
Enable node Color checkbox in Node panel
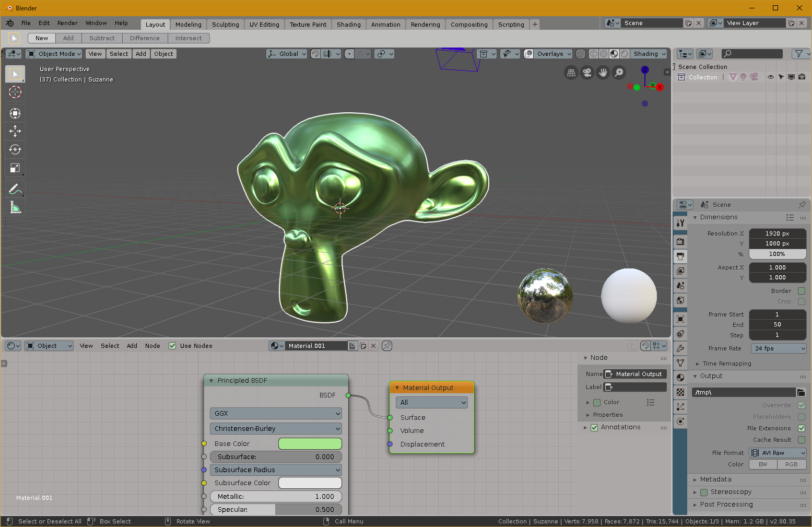[x=597, y=403]
